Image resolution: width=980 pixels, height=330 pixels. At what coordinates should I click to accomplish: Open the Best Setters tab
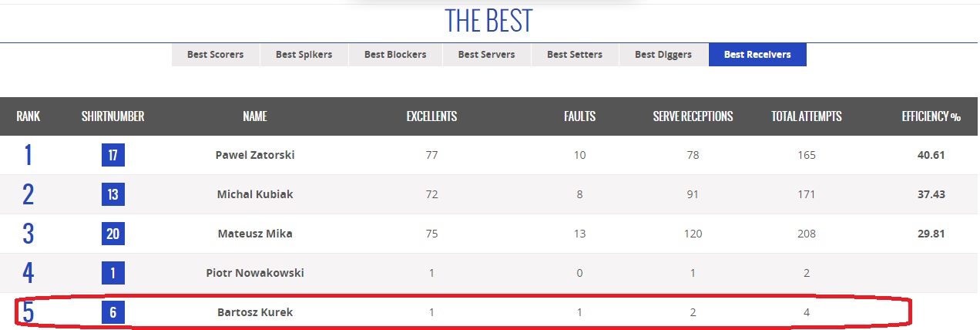[x=575, y=55]
